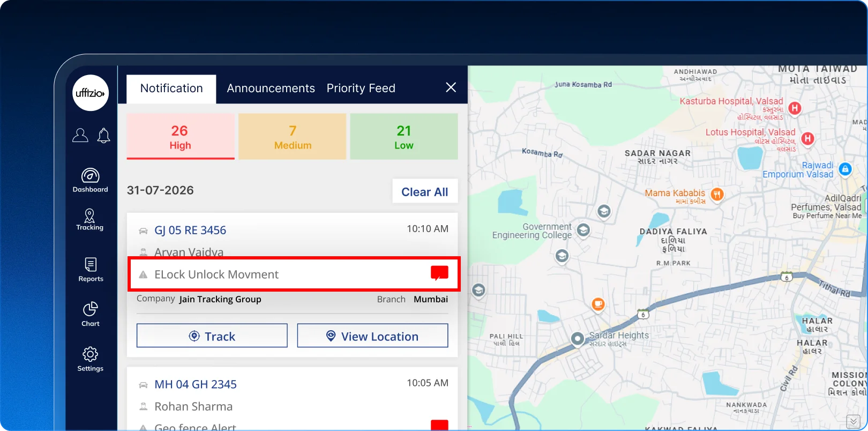The width and height of the screenshot is (868, 431).
Task: Switch to the Priority Feed tab
Action: [x=361, y=88]
